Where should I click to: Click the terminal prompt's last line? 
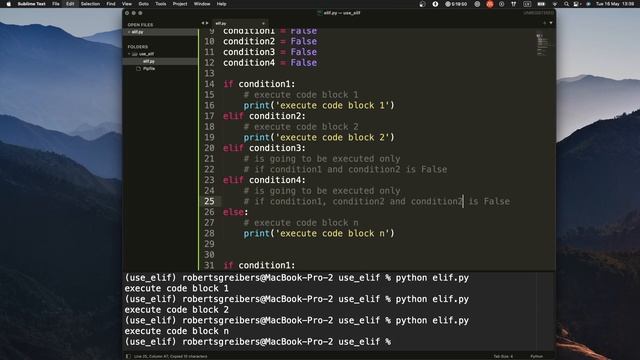[x=258, y=342]
